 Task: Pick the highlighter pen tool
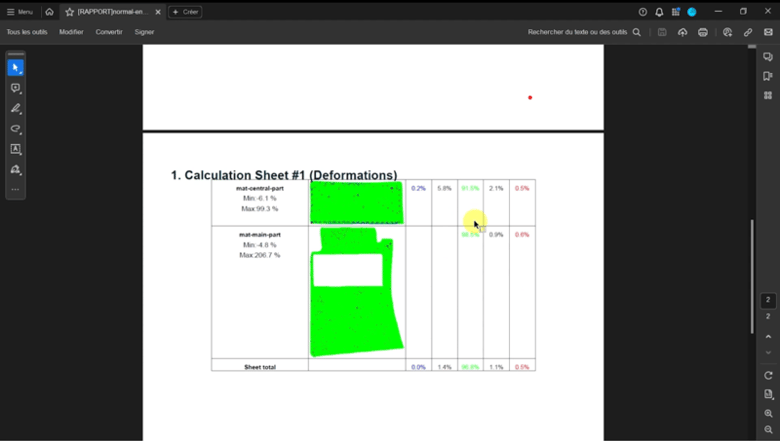tap(15, 108)
